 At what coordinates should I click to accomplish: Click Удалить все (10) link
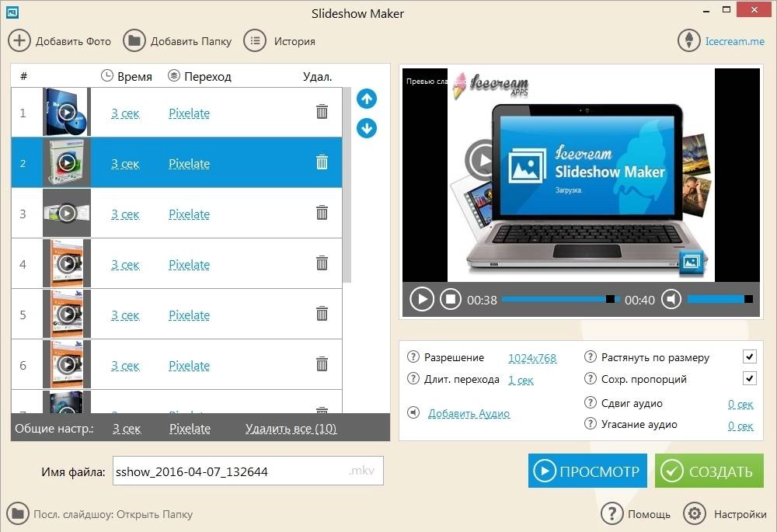291,429
